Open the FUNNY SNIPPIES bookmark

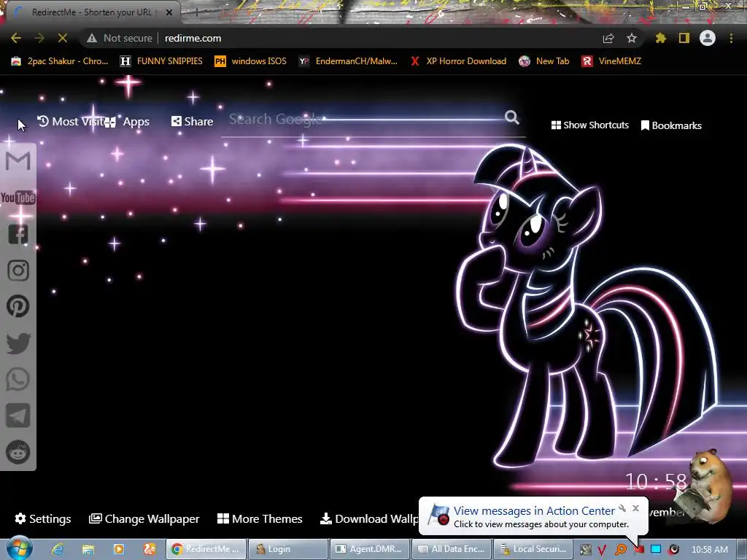pos(161,61)
